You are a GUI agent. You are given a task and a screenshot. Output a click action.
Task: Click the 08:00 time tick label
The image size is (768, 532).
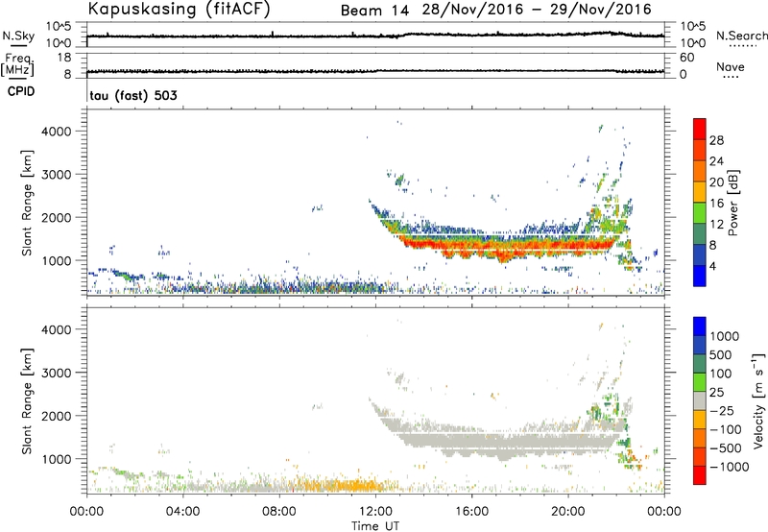[x=279, y=512]
